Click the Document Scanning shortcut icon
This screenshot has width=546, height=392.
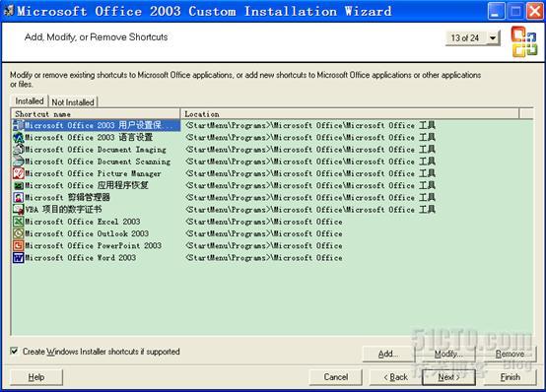18,162
